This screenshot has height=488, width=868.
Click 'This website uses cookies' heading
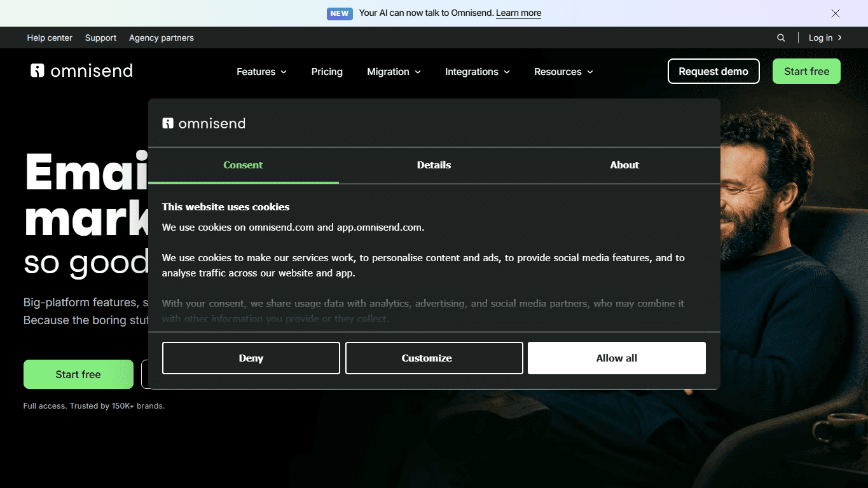[226, 207]
